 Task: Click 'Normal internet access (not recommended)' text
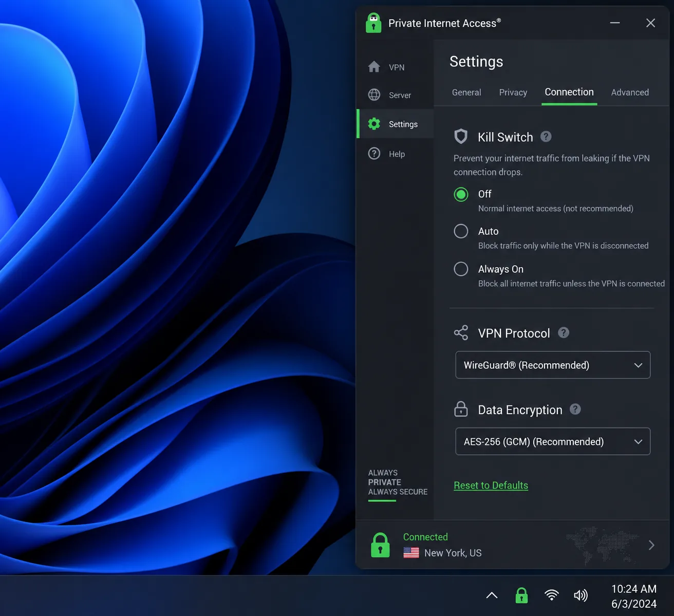[555, 209]
